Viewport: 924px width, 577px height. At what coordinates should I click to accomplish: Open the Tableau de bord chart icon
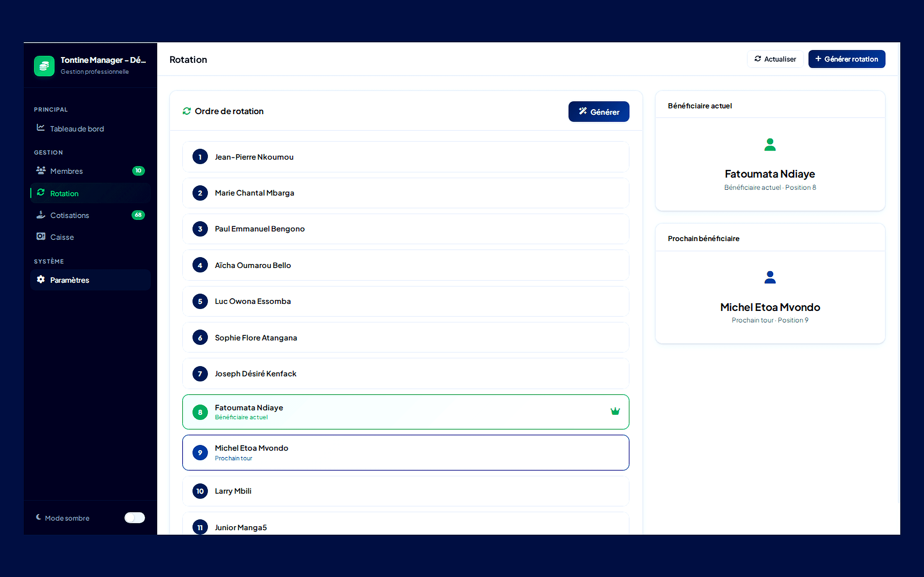[x=41, y=128]
